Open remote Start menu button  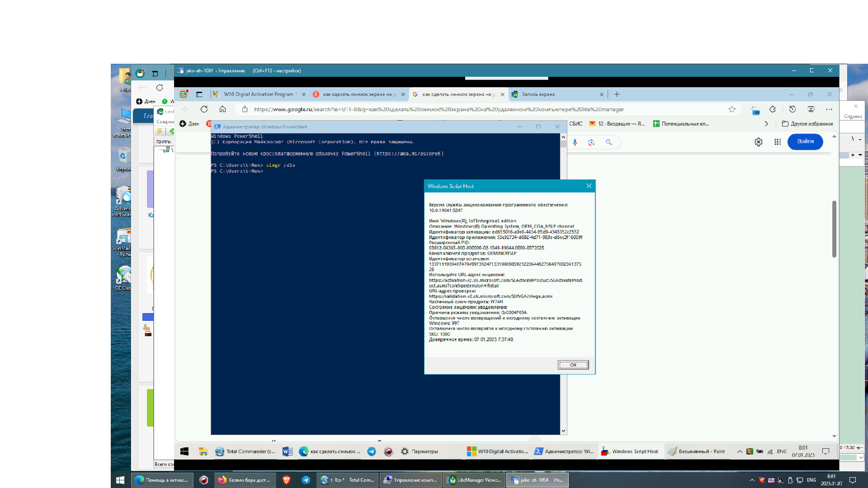coord(184,451)
